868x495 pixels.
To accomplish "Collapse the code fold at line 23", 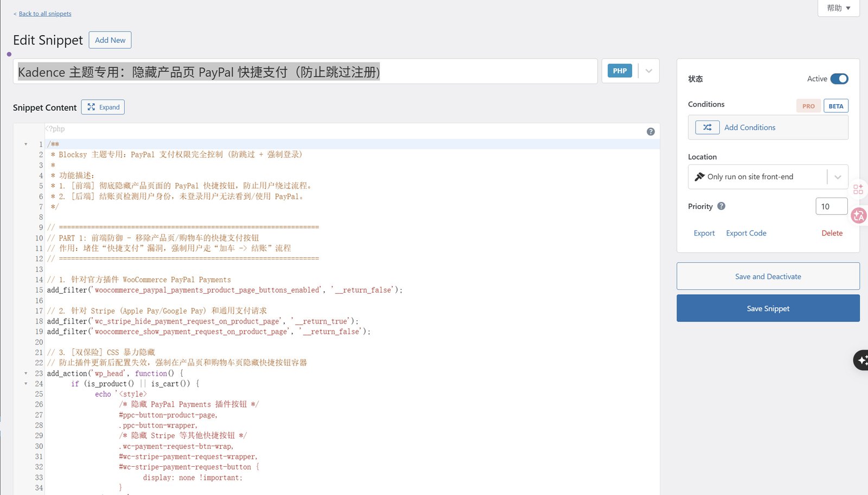I will click(x=25, y=373).
